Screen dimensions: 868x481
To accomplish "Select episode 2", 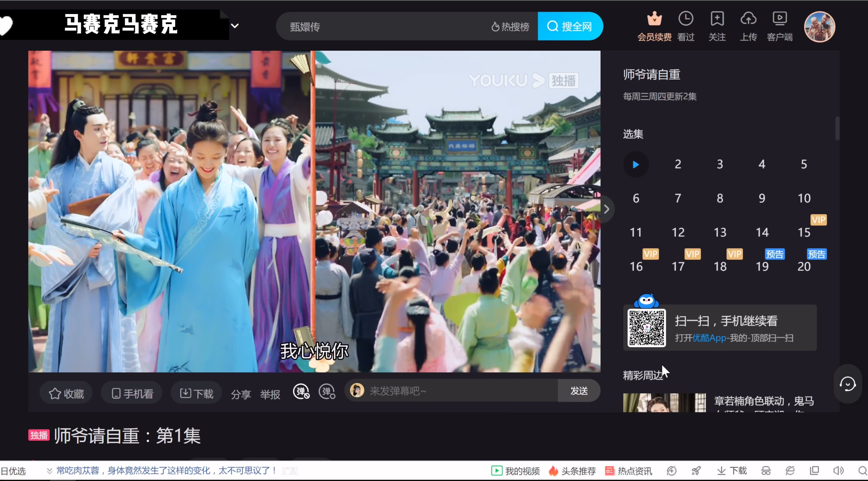I will [x=678, y=164].
